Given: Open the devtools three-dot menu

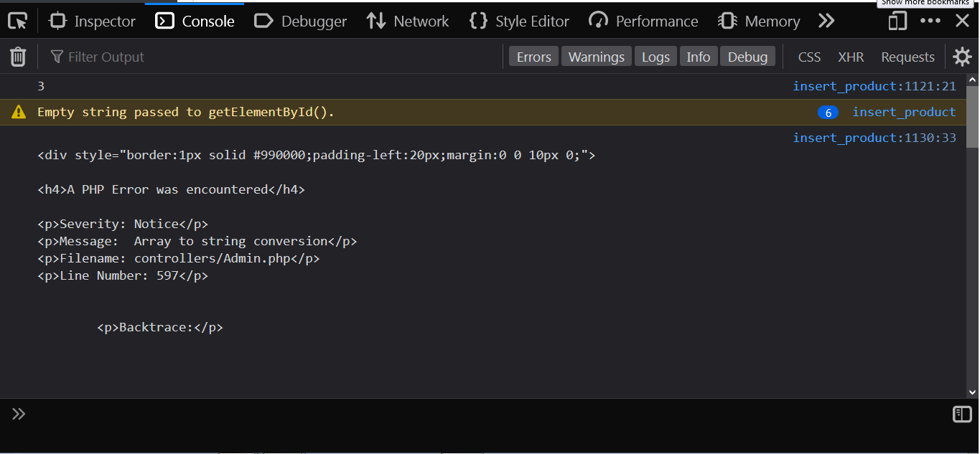Looking at the screenshot, I should [x=930, y=21].
